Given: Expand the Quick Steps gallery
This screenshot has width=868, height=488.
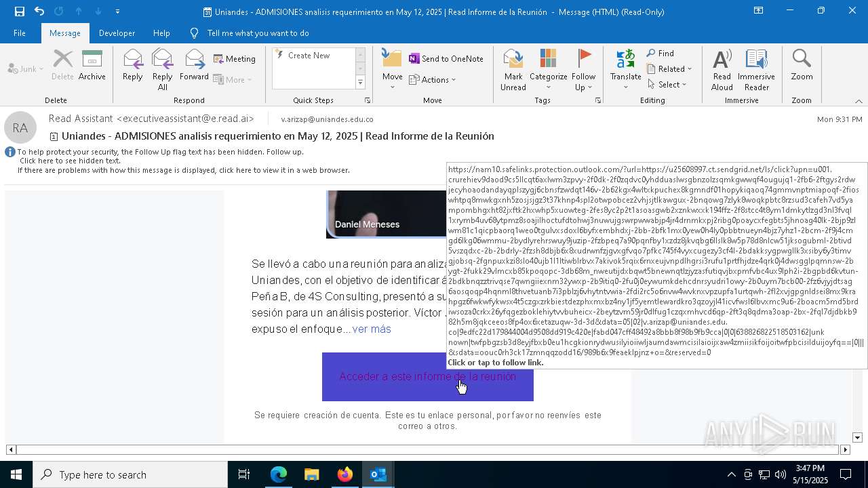Looking at the screenshot, I should (360, 83).
